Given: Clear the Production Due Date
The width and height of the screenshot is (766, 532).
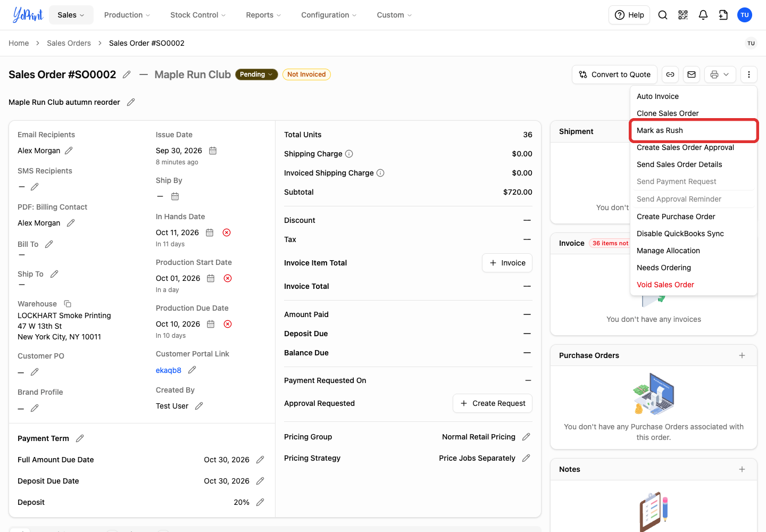Looking at the screenshot, I should [x=228, y=324].
